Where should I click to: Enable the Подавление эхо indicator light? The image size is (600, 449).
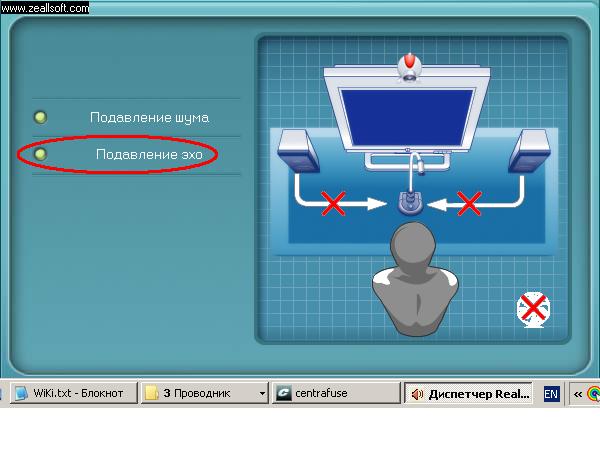[40, 154]
